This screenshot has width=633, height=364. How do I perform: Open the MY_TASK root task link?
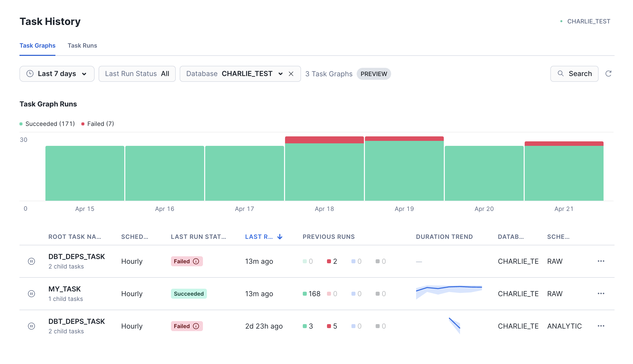click(x=64, y=289)
